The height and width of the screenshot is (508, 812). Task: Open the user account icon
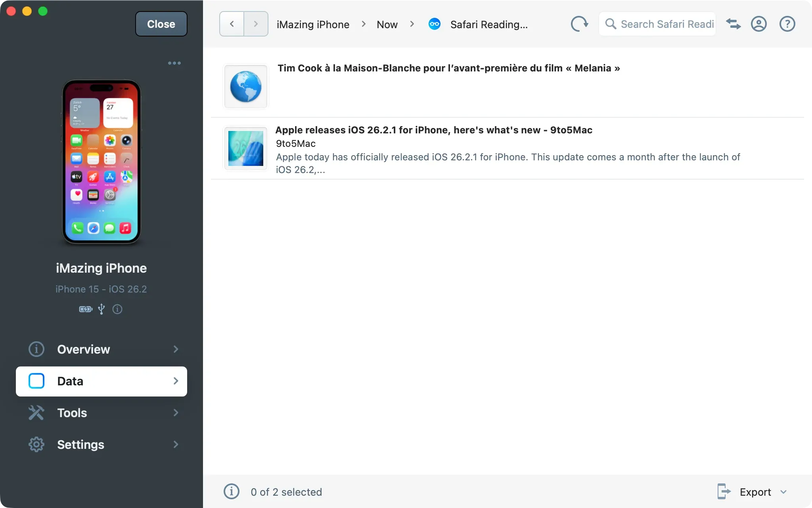[758, 24]
